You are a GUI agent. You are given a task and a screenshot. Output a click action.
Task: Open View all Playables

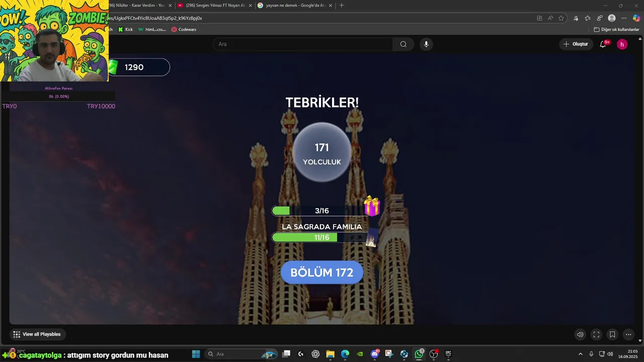(x=37, y=334)
